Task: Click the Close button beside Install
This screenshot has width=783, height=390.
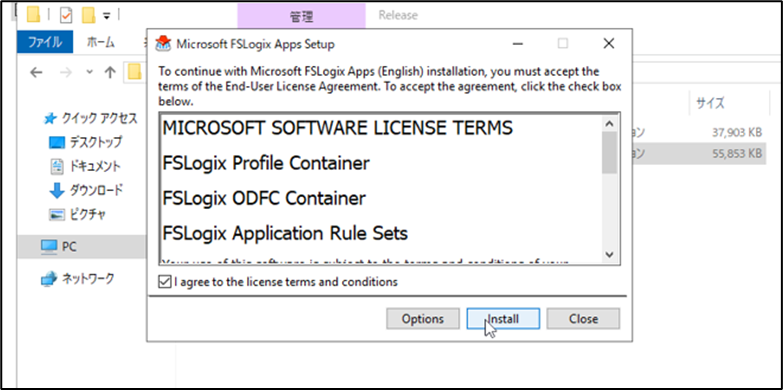Action: (x=583, y=319)
